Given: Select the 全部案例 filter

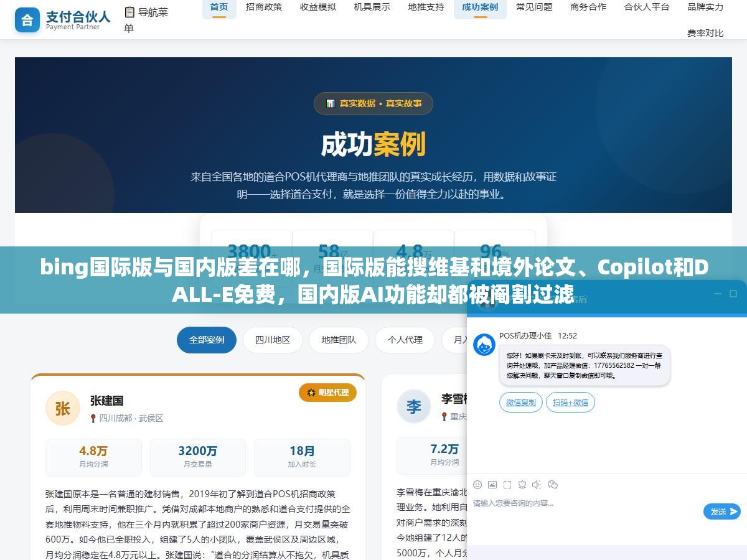Looking at the screenshot, I should [207, 340].
